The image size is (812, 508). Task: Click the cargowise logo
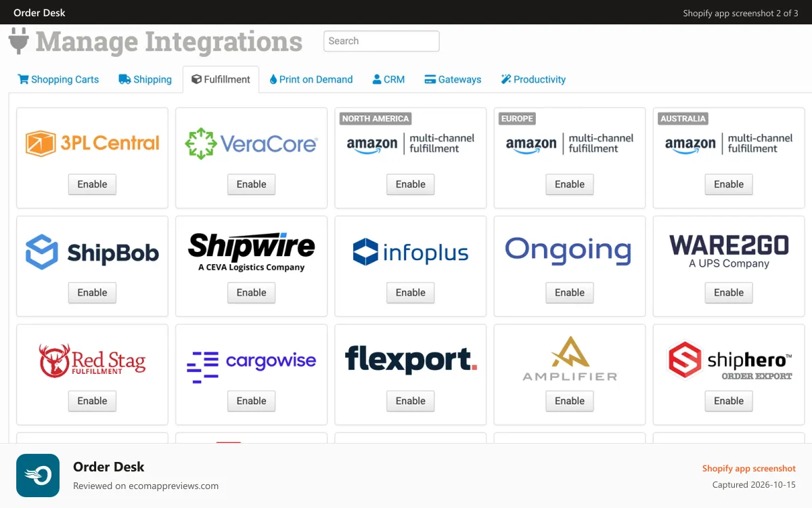point(251,366)
